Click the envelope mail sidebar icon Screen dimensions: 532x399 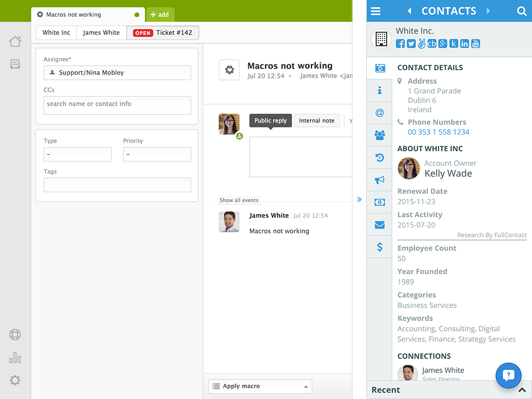(x=380, y=225)
